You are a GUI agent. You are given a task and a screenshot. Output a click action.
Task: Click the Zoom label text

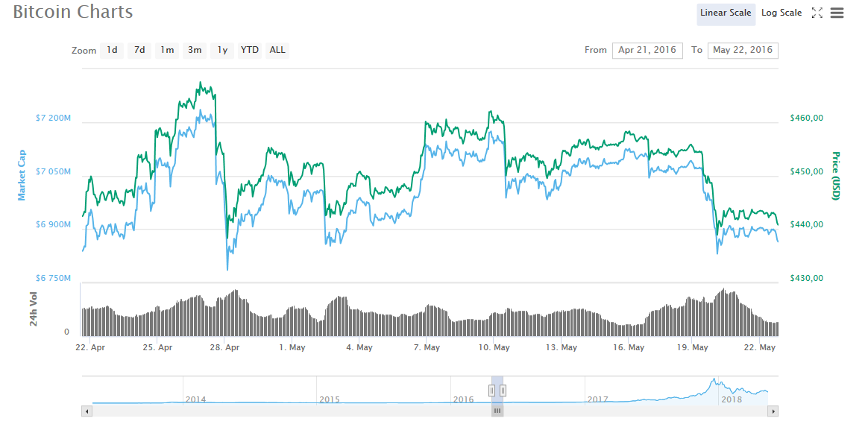tap(84, 51)
